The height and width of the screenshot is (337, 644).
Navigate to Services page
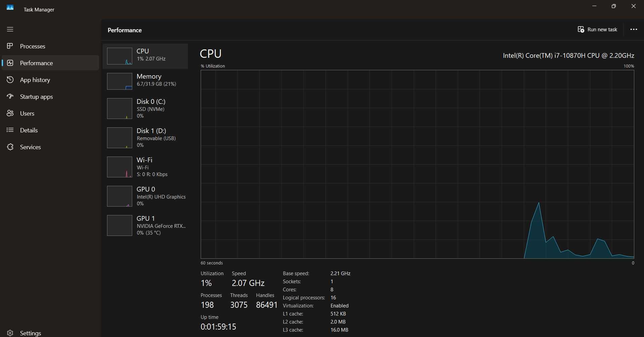[50, 147]
